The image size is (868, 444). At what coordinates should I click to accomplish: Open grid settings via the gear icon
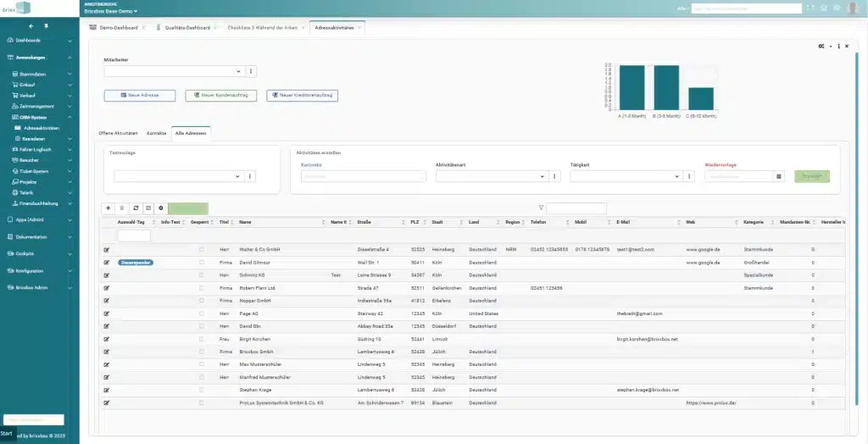point(161,208)
